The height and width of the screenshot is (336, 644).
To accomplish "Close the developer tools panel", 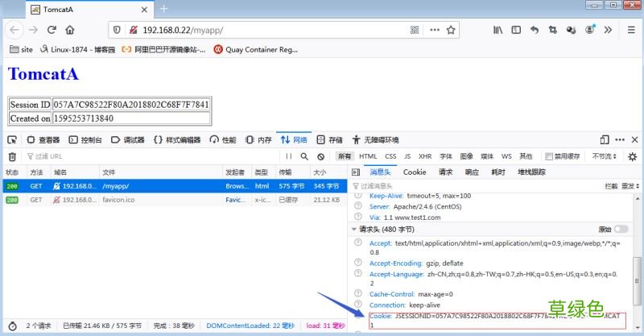I will coord(634,140).
